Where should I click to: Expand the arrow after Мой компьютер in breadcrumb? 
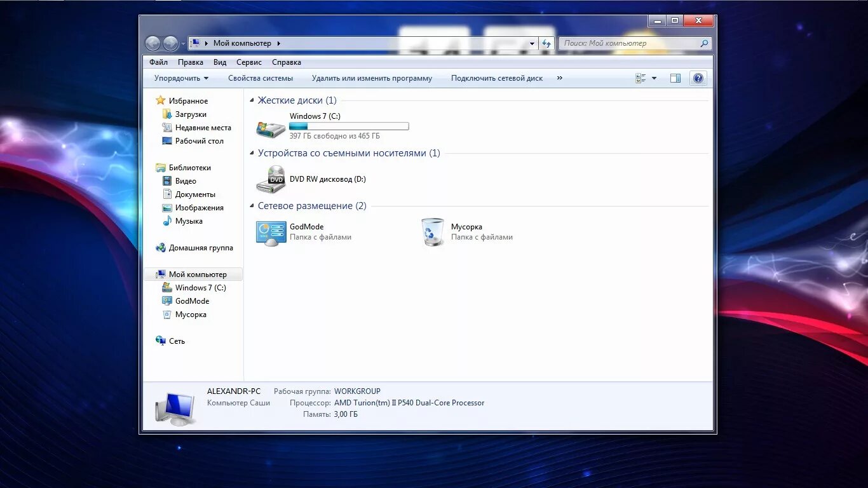pos(278,43)
